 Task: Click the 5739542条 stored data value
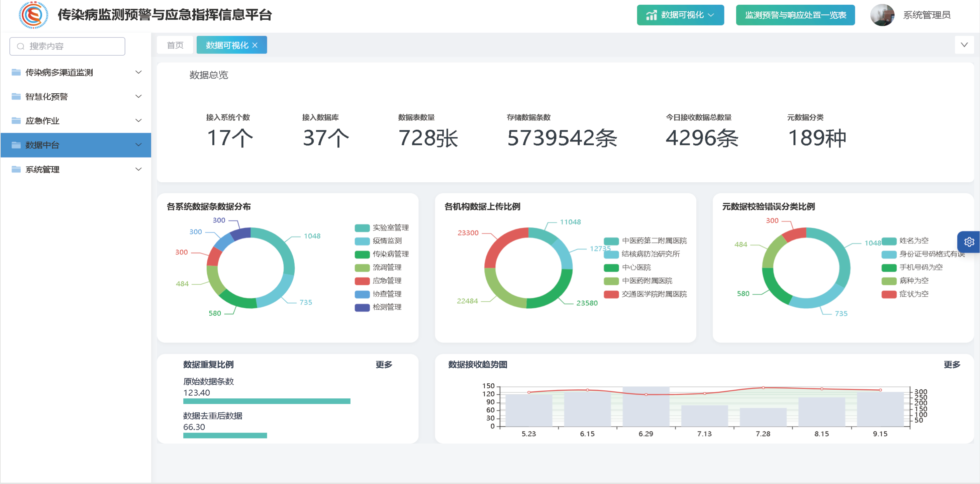[562, 138]
